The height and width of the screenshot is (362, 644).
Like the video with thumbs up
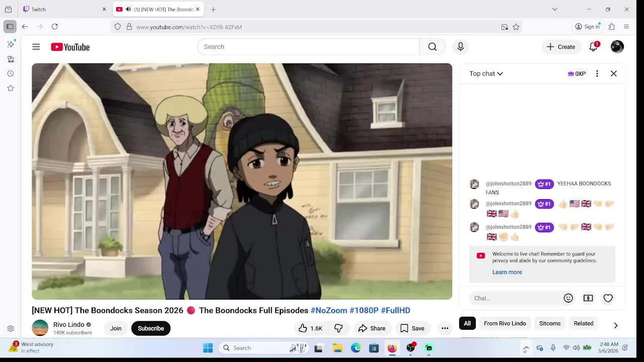click(x=311, y=328)
